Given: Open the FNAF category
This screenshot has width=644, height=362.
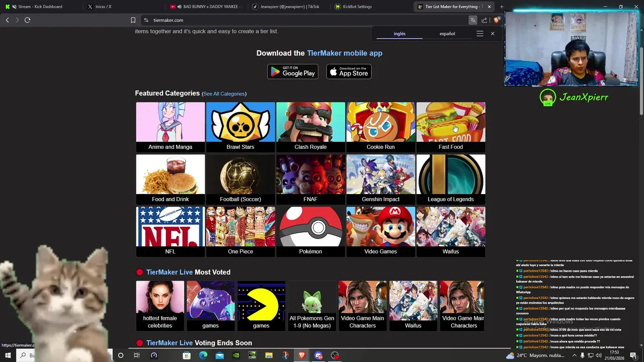Looking at the screenshot, I should (310, 179).
